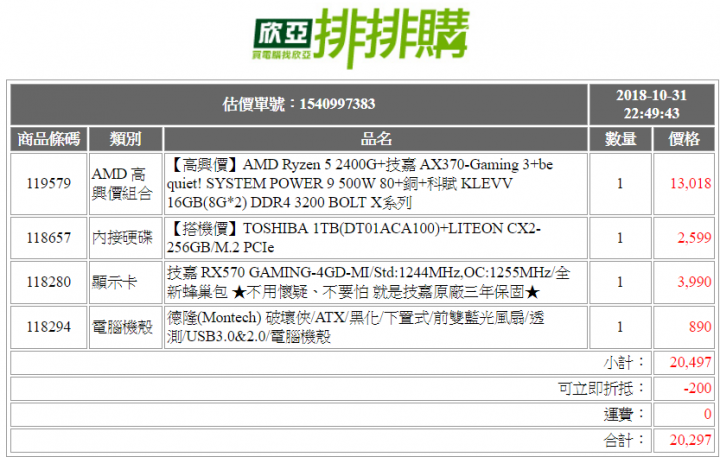Select product code 118294

pos(49,327)
